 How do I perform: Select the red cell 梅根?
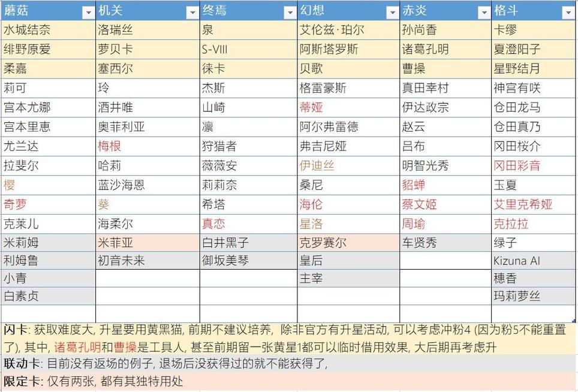click(147, 146)
